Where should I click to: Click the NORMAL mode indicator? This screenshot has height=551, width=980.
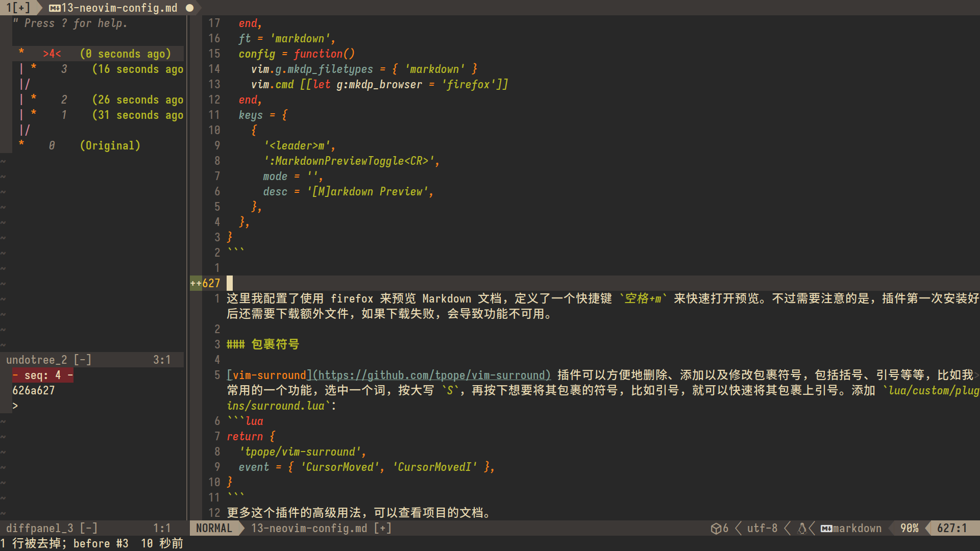[x=214, y=529]
